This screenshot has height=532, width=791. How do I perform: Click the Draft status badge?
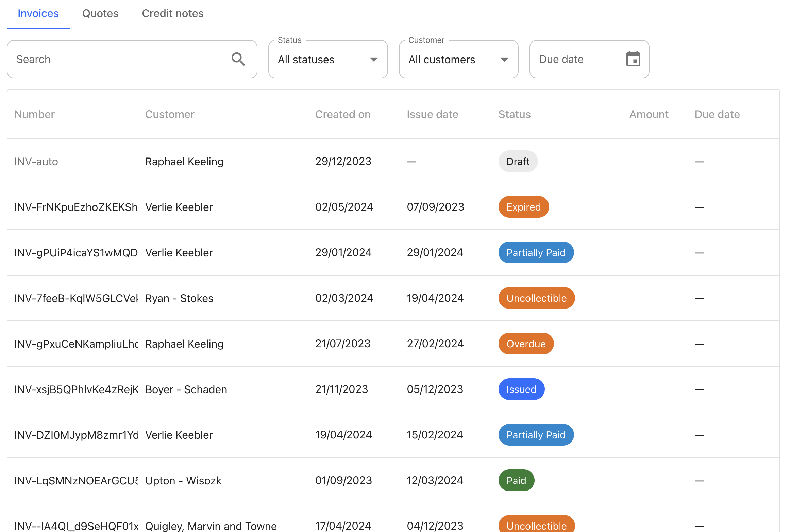(x=518, y=161)
